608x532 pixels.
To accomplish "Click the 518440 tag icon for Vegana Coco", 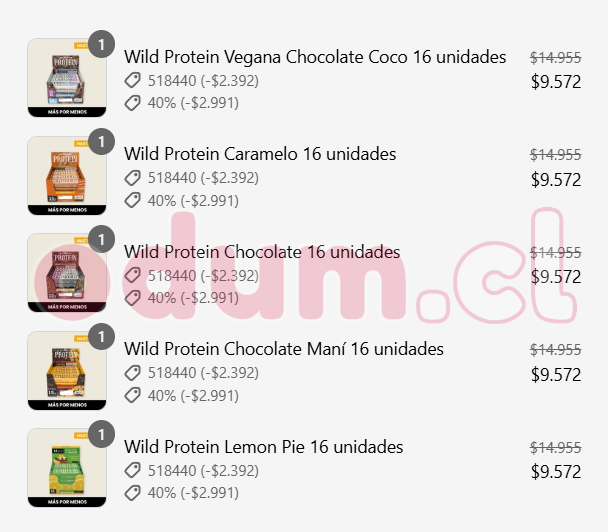I will 133,80.
